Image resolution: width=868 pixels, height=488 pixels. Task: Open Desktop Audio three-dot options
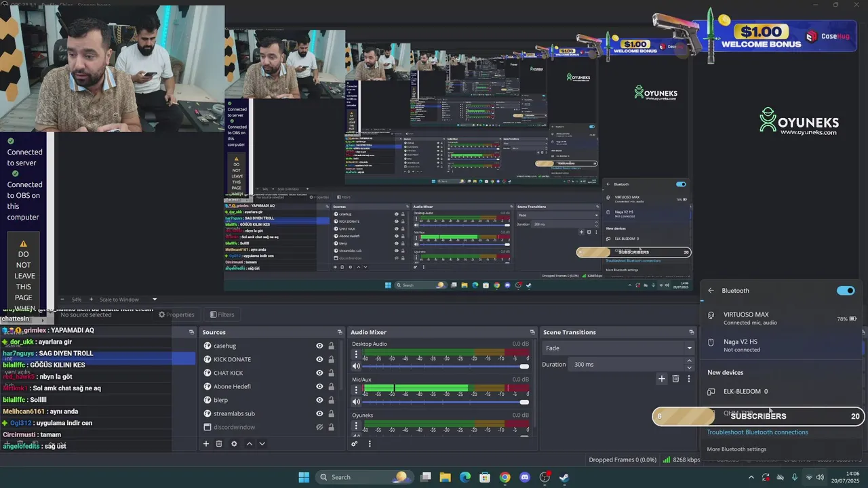point(356,354)
